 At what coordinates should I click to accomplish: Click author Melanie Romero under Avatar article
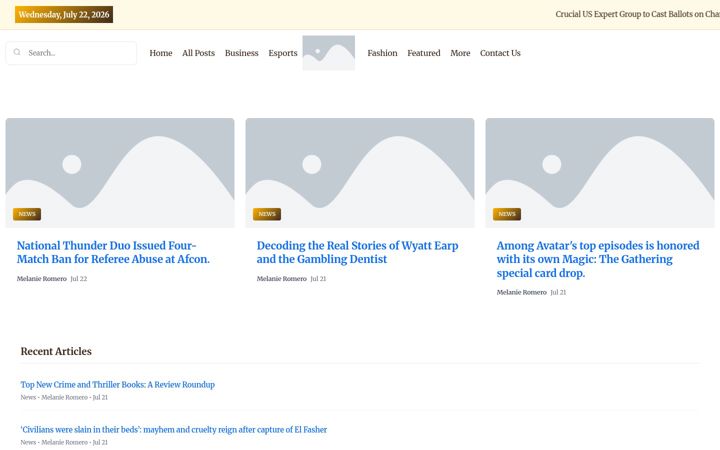pyautogui.click(x=522, y=292)
